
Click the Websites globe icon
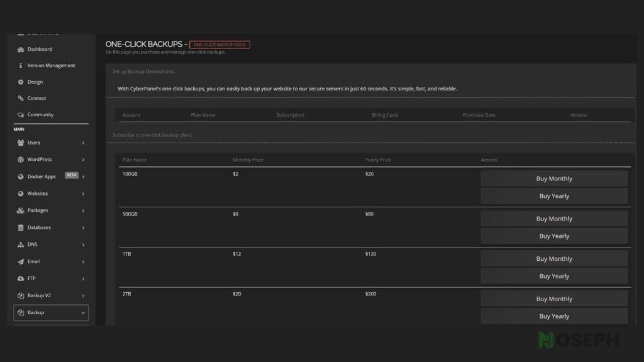click(21, 194)
